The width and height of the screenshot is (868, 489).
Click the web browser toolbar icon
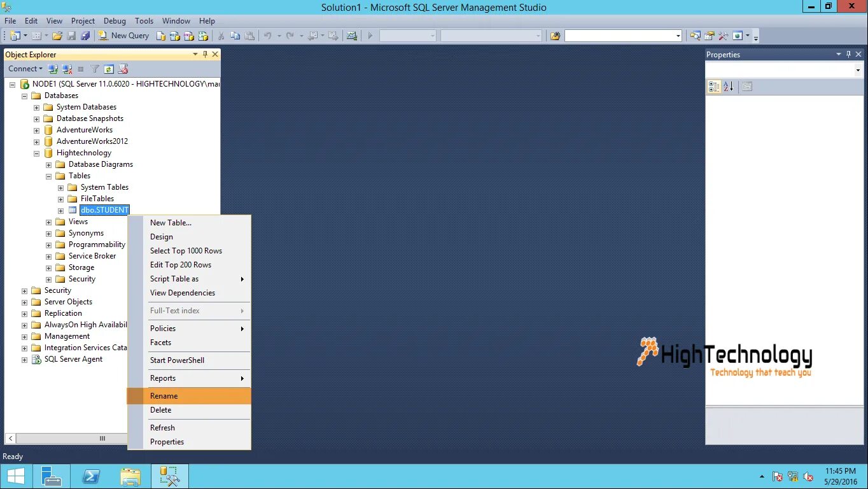click(738, 36)
